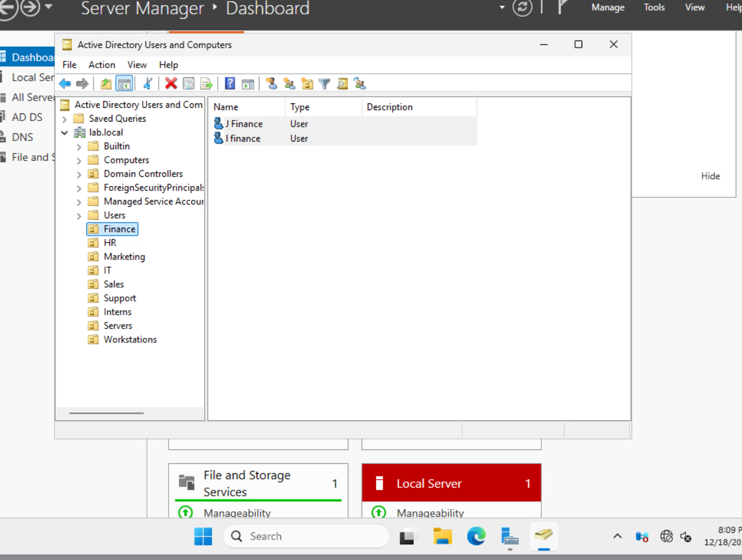Open Tools menu in Server Manager
The width and height of the screenshot is (742, 560).
654,7
